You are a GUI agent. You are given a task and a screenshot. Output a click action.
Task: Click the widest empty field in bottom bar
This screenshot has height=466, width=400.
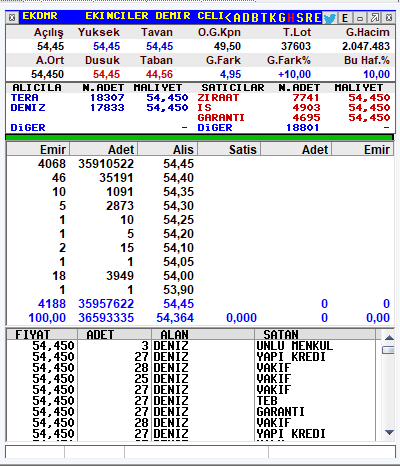pyautogui.click(x=196, y=452)
